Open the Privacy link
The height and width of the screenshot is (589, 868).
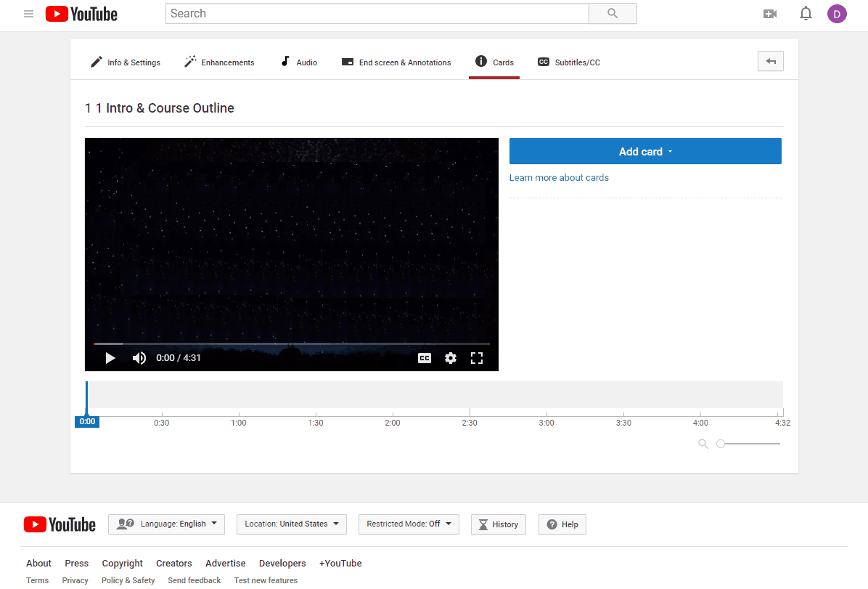point(75,580)
